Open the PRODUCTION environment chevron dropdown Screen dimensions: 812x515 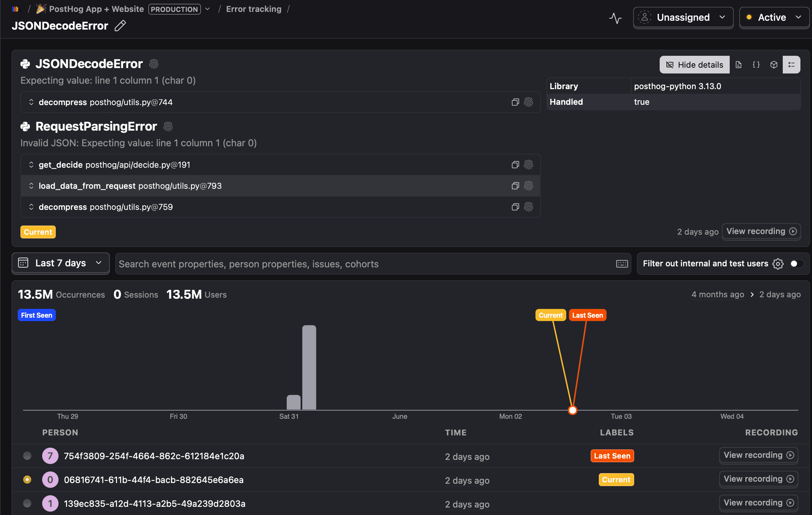tap(208, 9)
